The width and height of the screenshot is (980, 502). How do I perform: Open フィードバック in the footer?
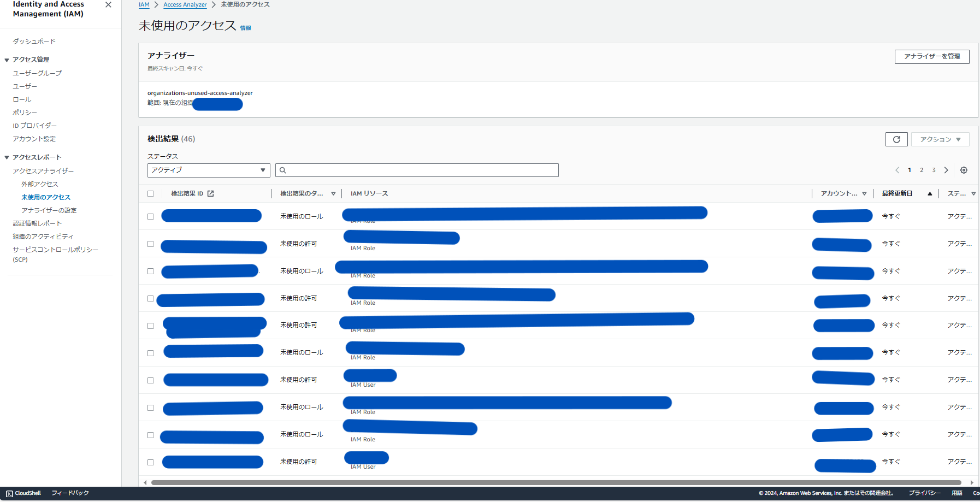pos(70,493)
